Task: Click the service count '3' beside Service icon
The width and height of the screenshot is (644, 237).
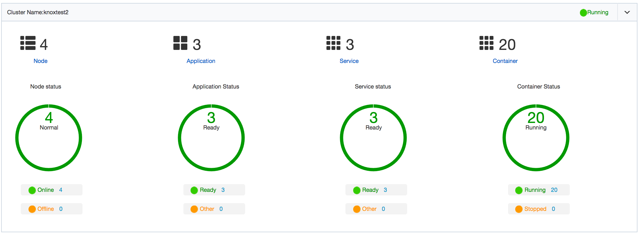Action: (350, 45)
